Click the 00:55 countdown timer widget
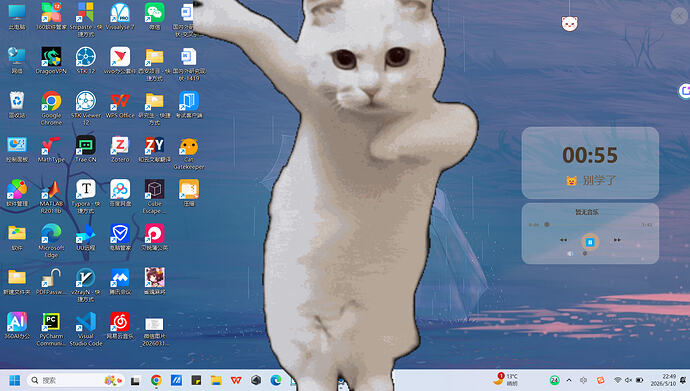The width and height of the screenshot is (690, 391). pos(590,163)
